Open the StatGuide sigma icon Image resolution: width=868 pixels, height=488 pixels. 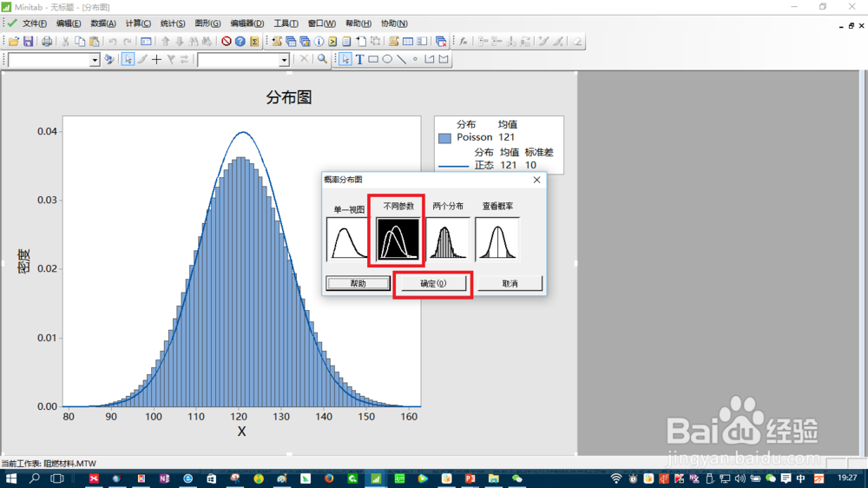tap(254, 42)
